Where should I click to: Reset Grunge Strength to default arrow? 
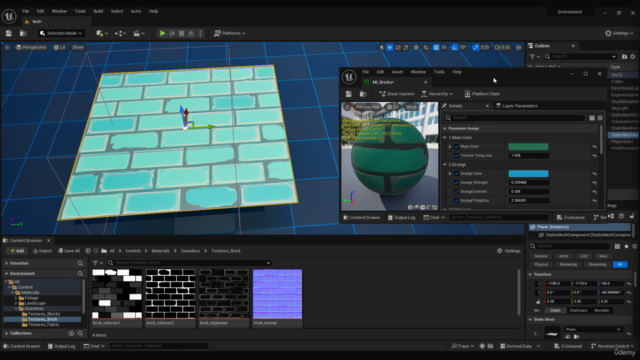tap(595, 182)
